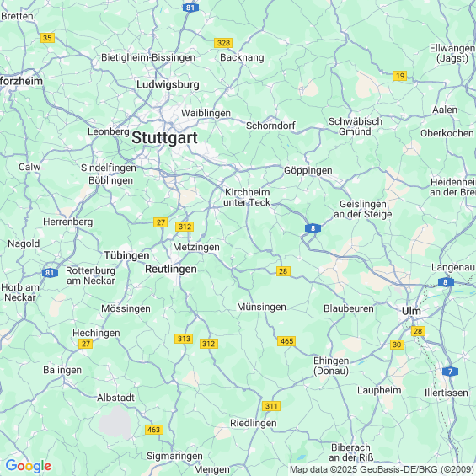Screen dimensions: 476x476
Task: Click the Göppingen town label
Action: [308, 171]
